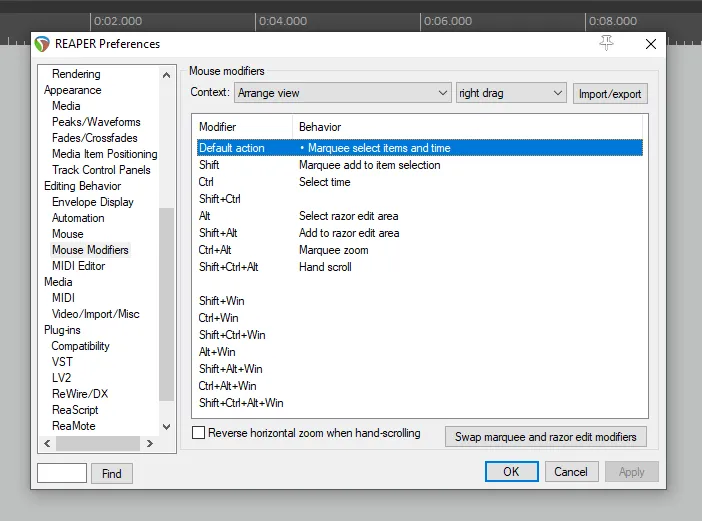Select the Compatibility page
Viewport: 702px width, 521px height.
(80, 346)
